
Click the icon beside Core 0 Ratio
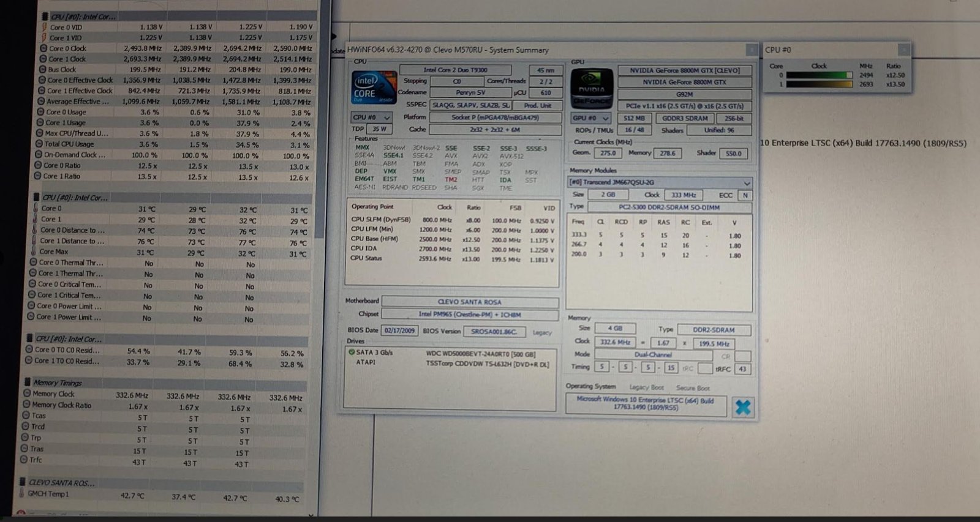(37, 165)
